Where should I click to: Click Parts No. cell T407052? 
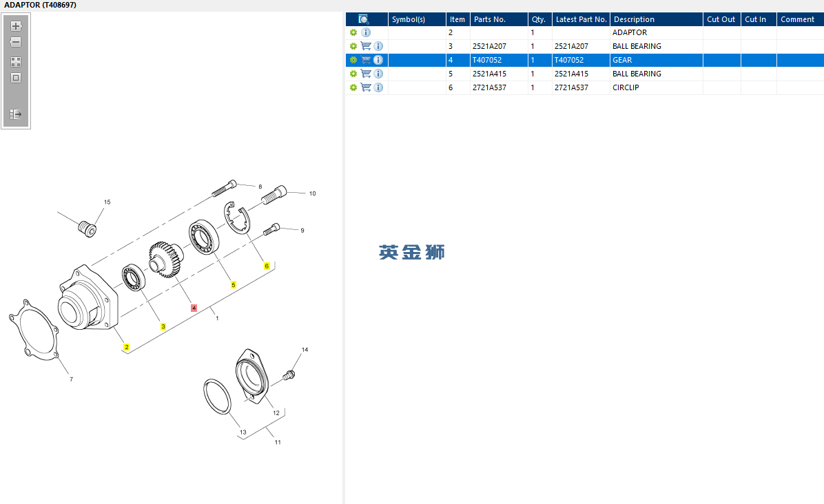499,60
